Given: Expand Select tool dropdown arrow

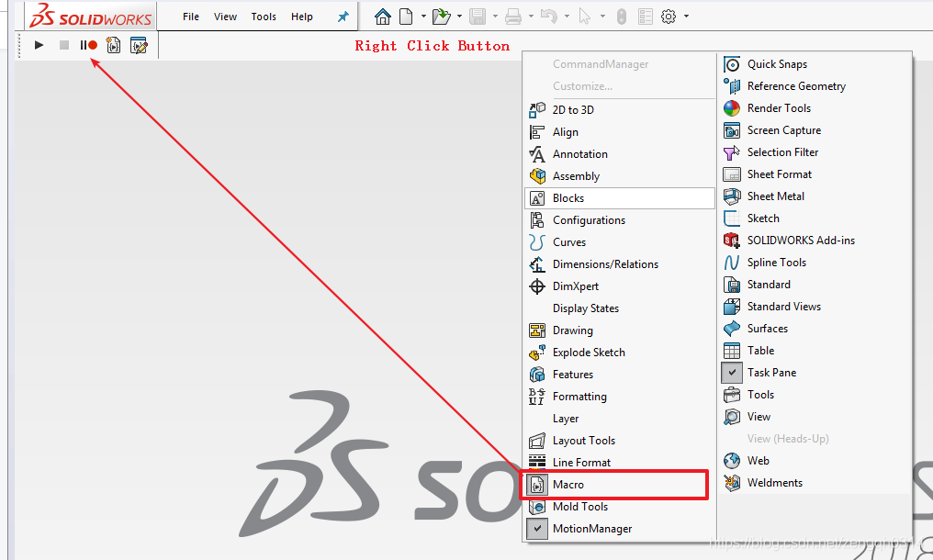Looking at the screenshot, I should click(x=602, y=17).
